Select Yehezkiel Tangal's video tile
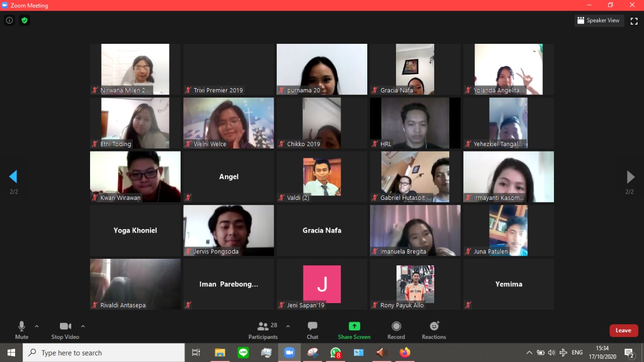644x362 pixels. 509,123
